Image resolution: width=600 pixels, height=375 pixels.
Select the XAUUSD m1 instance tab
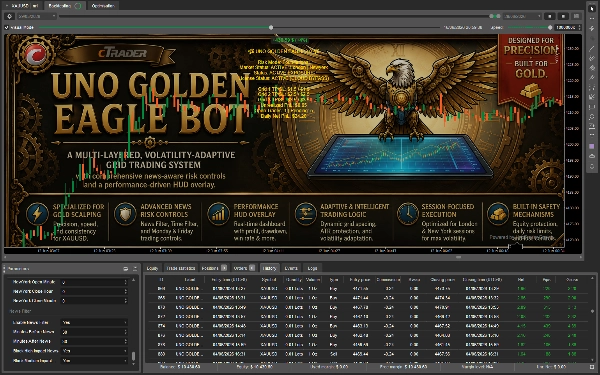click(23, 6)
